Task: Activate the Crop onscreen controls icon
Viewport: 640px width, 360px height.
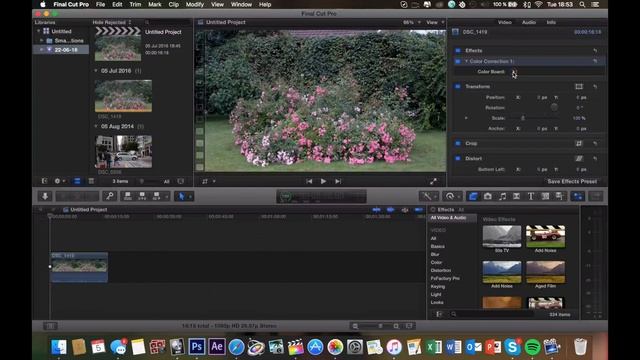Action: point(579,143)
